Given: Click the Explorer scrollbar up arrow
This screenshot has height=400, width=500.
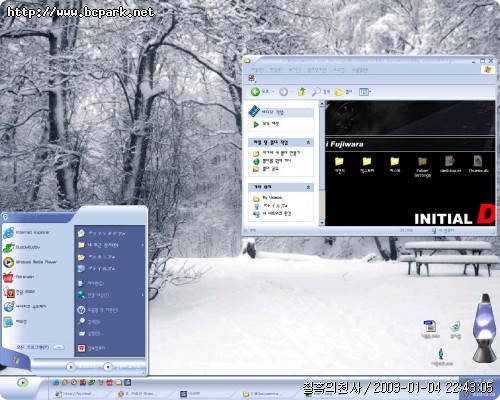Looking at the screenshot, I should coord(322,104).
